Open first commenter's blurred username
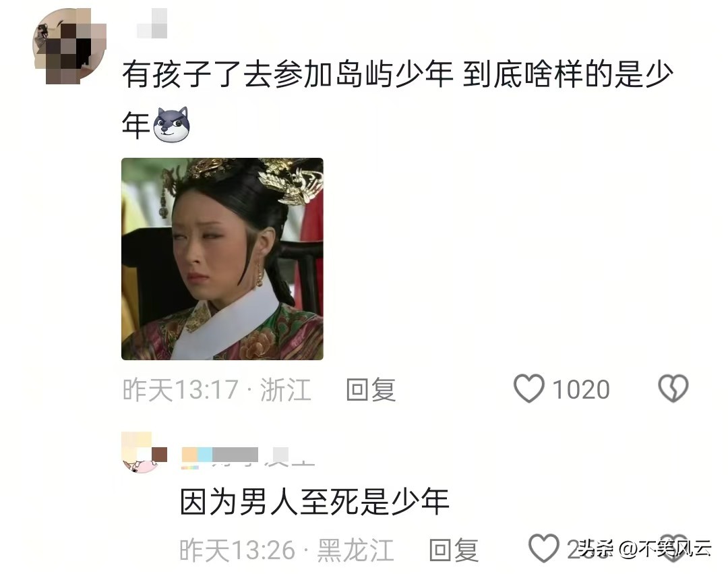The height and width of the screenshot is (574, 728). [152, 23]
